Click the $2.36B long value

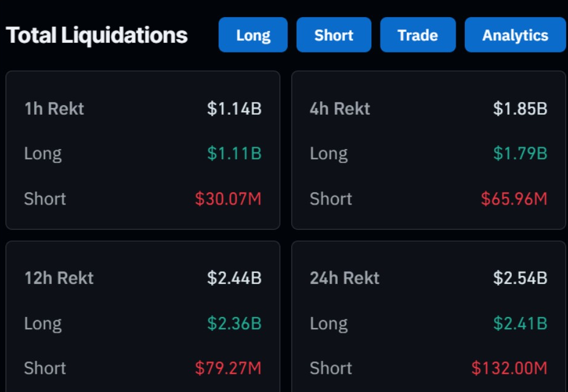click(x=234, y=323)
